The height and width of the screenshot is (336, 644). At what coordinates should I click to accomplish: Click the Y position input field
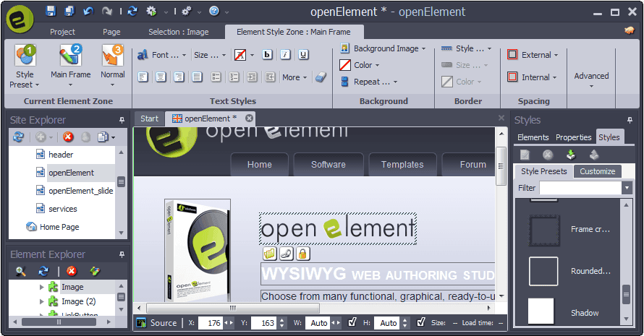click(x=263, y=323)
